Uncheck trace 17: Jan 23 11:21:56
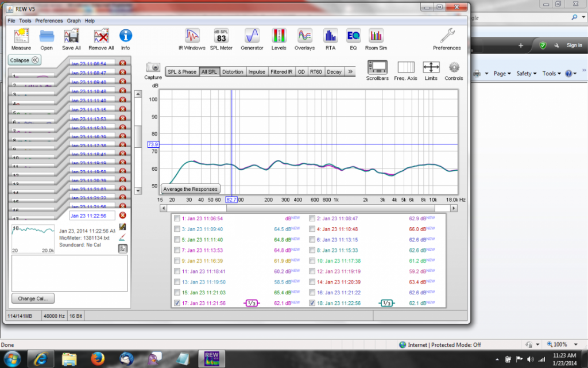 (x=177, y=303)
